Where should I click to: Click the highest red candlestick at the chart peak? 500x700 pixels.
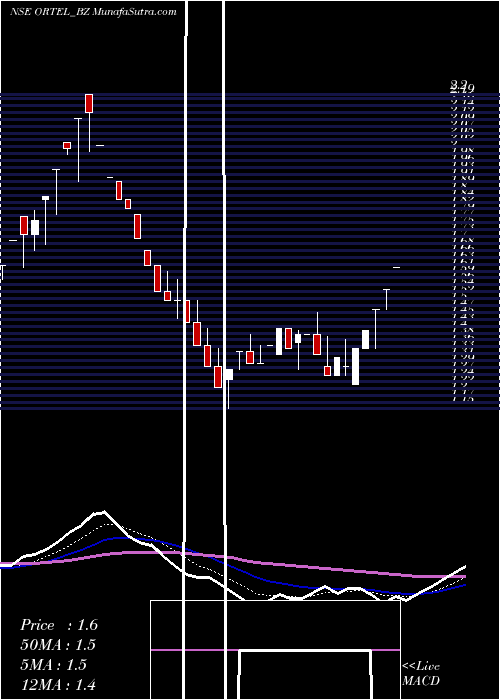pyautogui.click(x=89, y=104)
